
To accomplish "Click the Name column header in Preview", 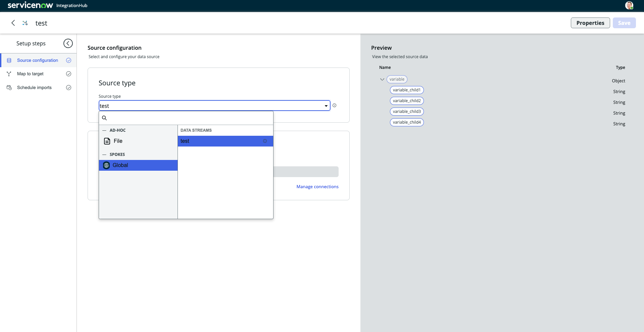I will tap(385, 68).
